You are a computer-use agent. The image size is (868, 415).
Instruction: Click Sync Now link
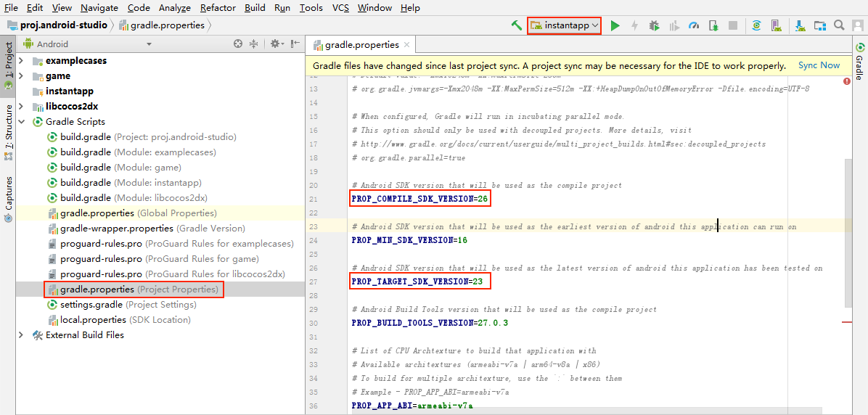click(x=819, y=65)
